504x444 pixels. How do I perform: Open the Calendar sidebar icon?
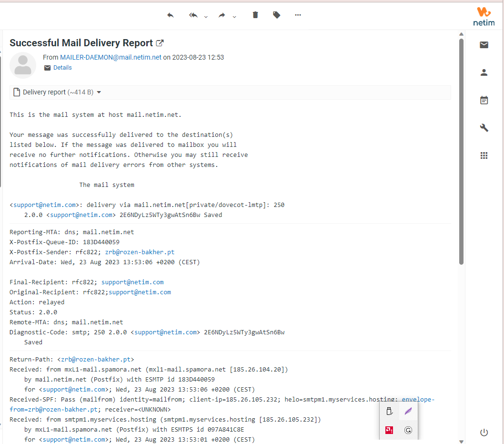pyautogui.click(x=484, y=100)
